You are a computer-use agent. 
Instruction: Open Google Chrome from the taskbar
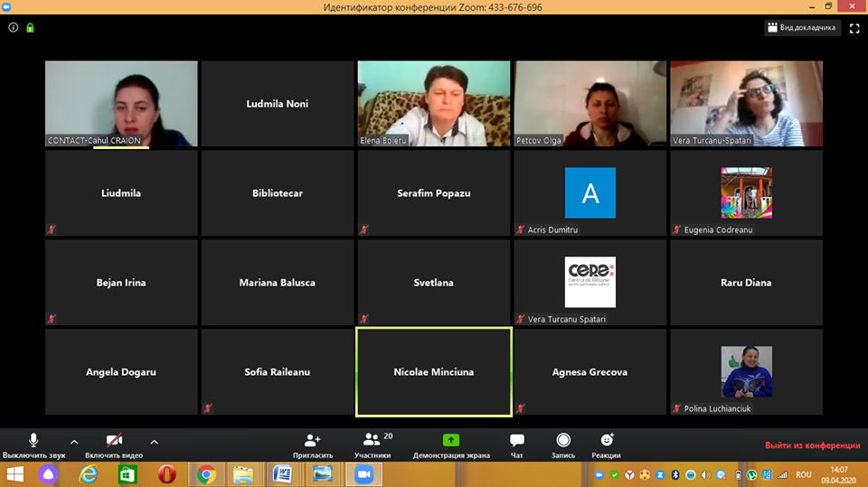coord(206,474)
